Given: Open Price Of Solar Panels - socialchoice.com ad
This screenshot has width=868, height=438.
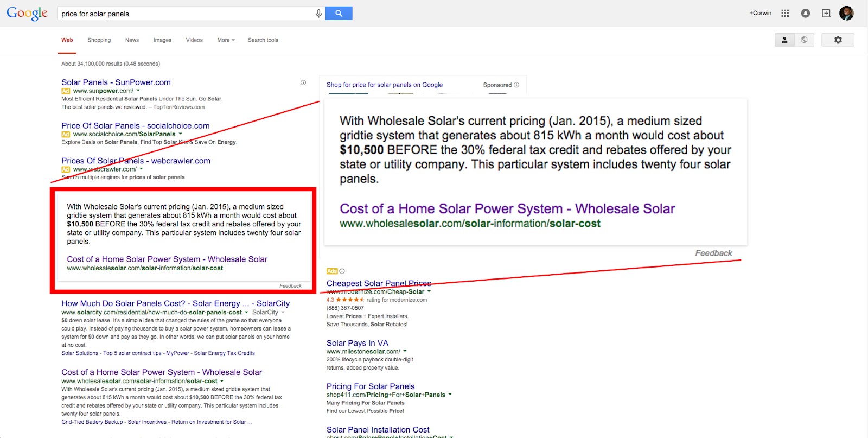Looking at the screenshot, I should pos(136,126).
